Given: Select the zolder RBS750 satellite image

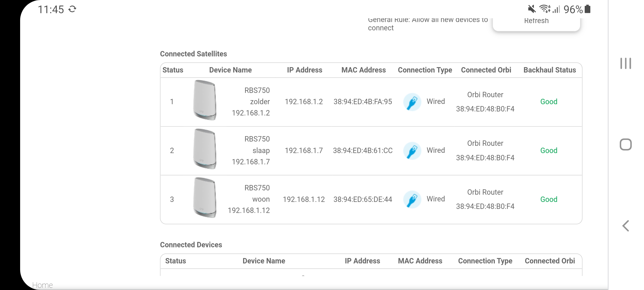Looking at the screenshot, I should pos(205,100).
